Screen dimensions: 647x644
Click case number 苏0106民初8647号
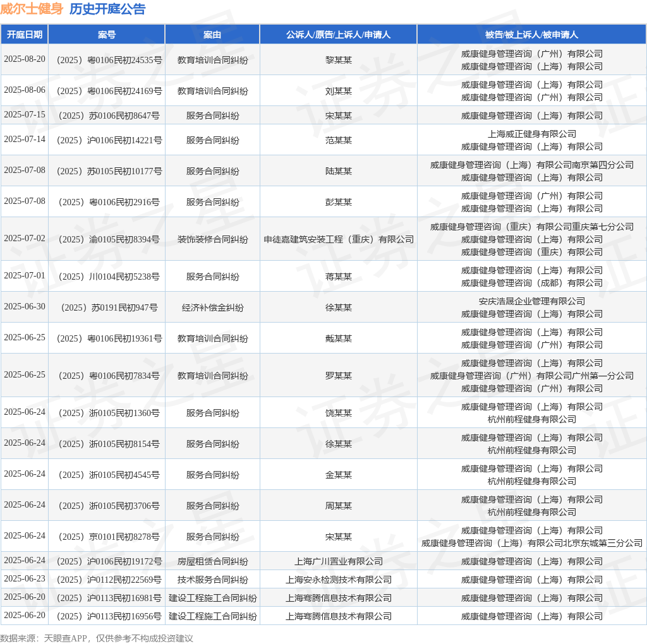(109, 116)
